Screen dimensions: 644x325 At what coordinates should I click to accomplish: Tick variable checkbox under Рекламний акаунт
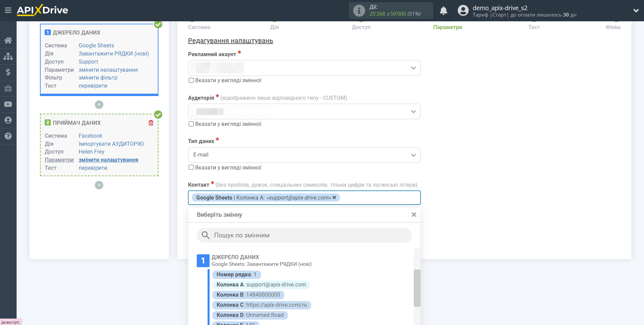pyautogui.click(x=191, y=80)
